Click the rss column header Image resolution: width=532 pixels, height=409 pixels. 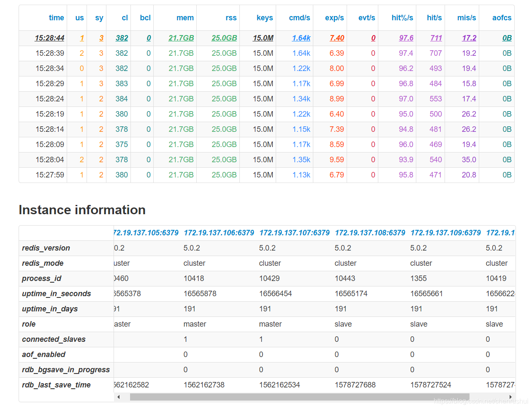(x=231, y=18)
